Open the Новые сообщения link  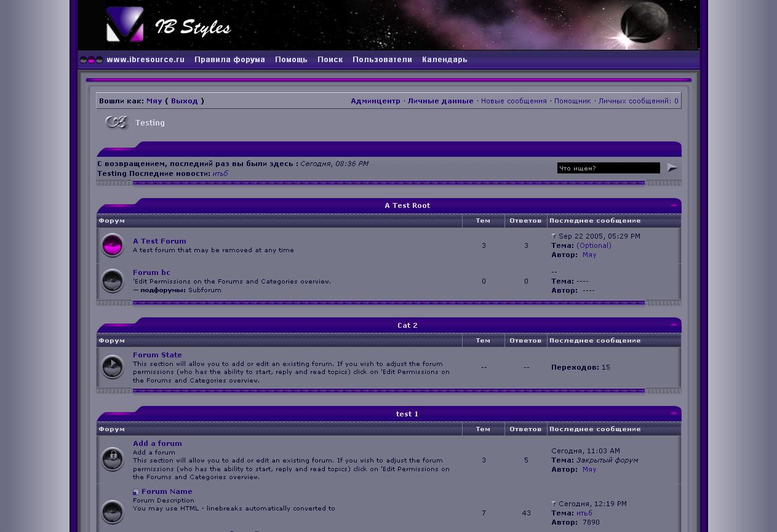514,101
